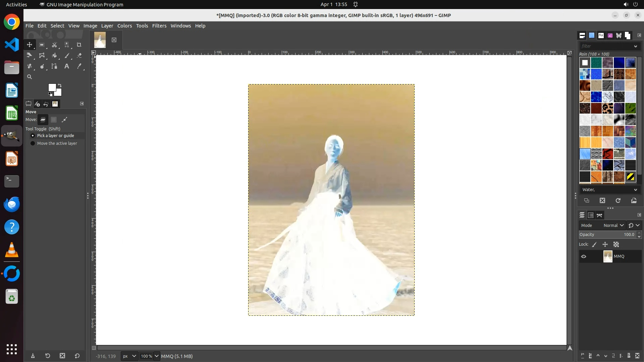
Task: Select the Crop tool
Action: pos(79,45)
